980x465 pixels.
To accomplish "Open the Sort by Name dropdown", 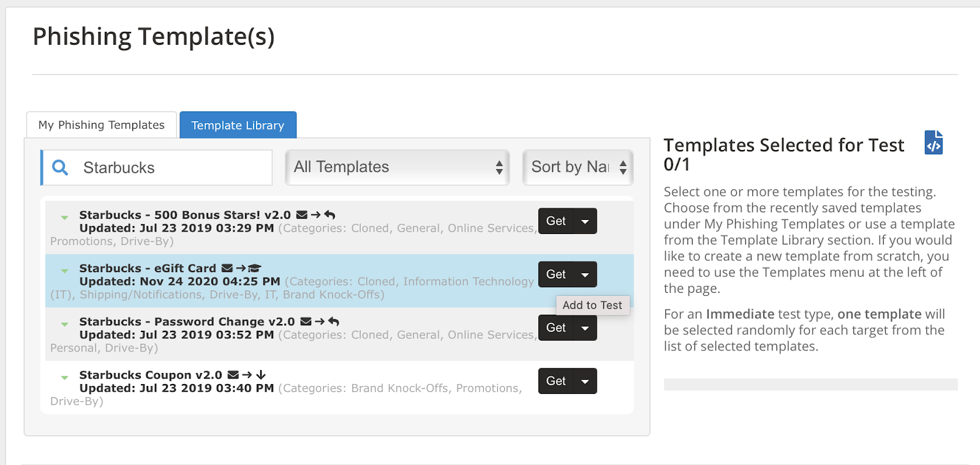I will (578, 167).
